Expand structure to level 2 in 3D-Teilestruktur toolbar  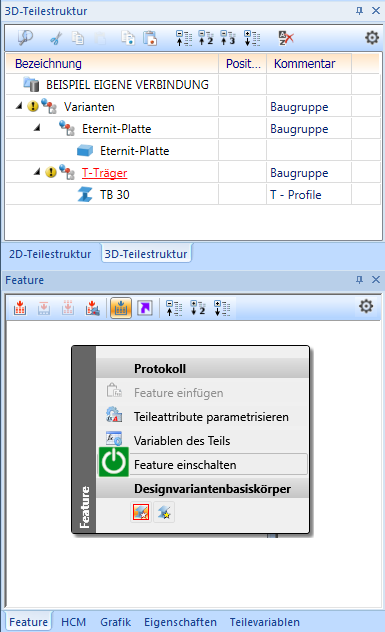pos(206,38)
